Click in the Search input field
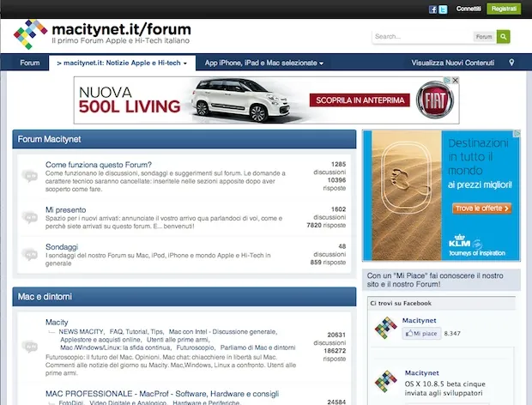 pyautogui.click(x=423, y=36)
